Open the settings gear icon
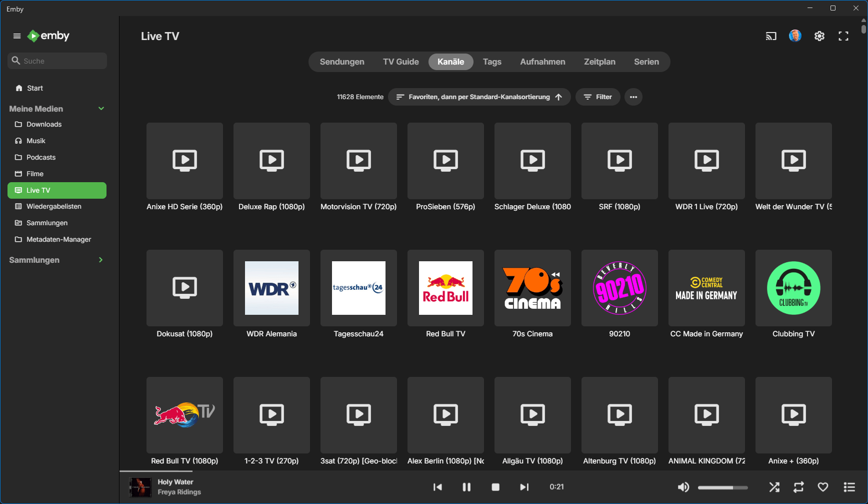868x504 pixels. pos(819,36)
